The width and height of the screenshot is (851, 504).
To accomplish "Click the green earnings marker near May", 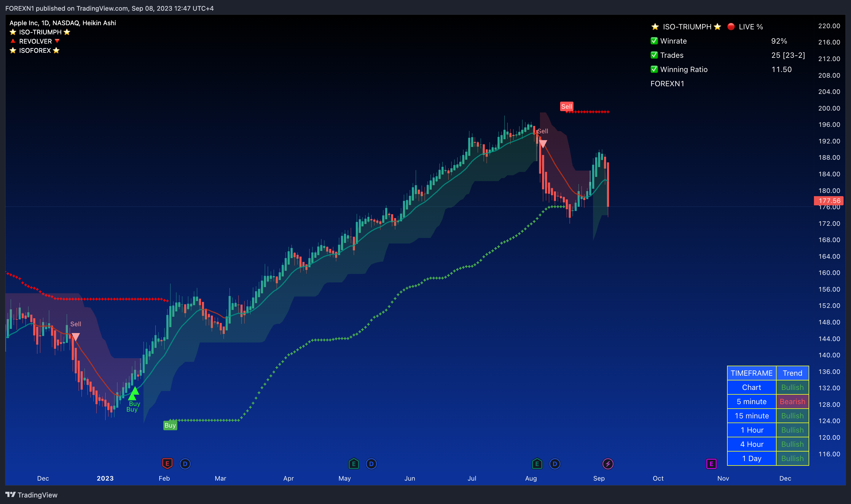I will click(354, 464).
